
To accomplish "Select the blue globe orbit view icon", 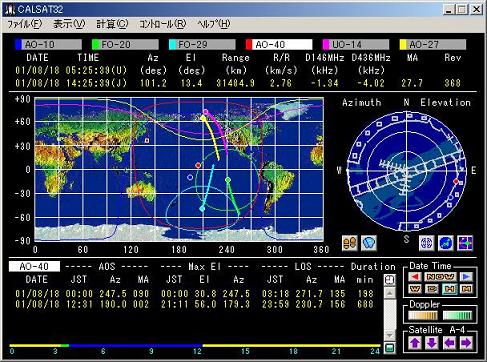I will tap(446, 243).
